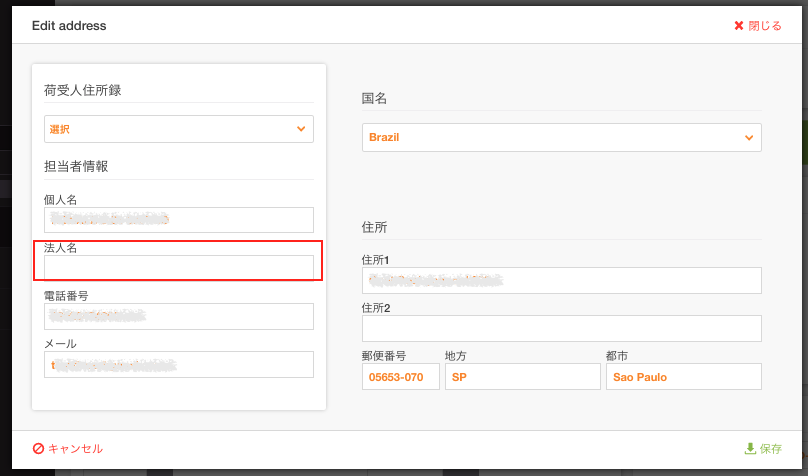
Task: Click the 個人名 input field
Action: coord(179,220)
